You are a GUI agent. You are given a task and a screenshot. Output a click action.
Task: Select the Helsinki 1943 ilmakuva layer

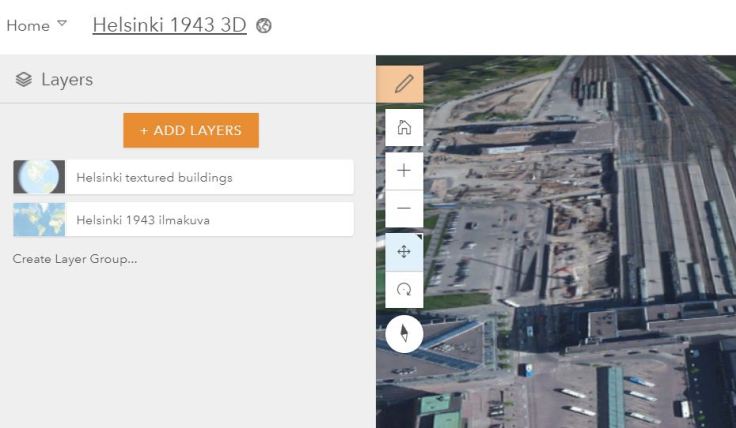click(x=143, y=220)
